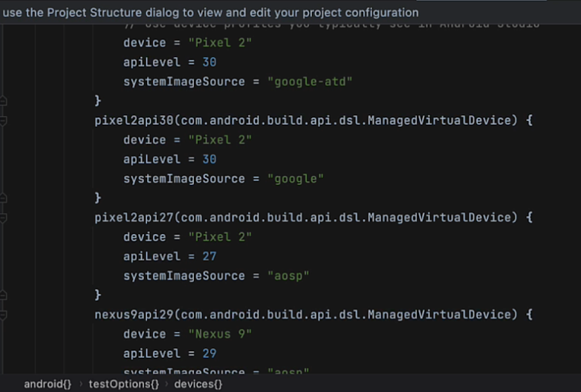Click ManagedVirtualDevice type on nexus9api29 line
The width and height of the screenshot is (581, 392).
[x=439, y=315]
